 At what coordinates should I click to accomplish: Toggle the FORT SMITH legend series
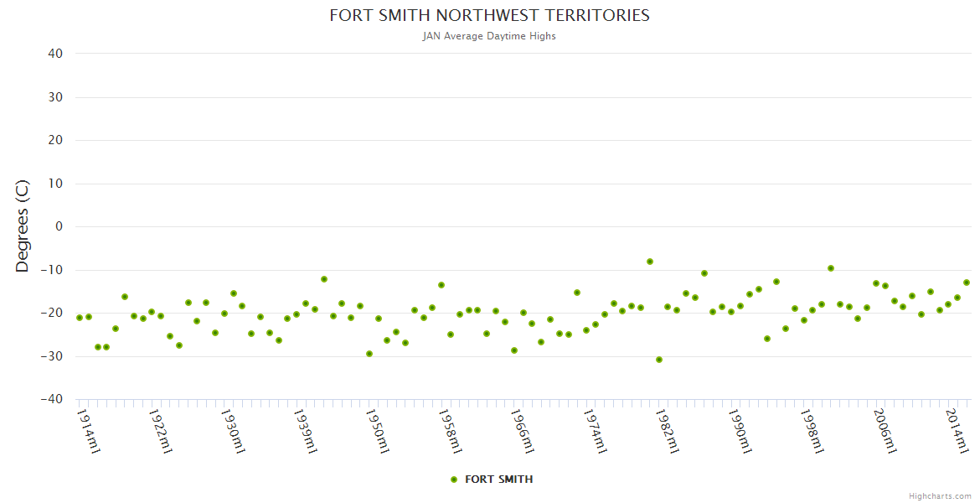point(498,480)
